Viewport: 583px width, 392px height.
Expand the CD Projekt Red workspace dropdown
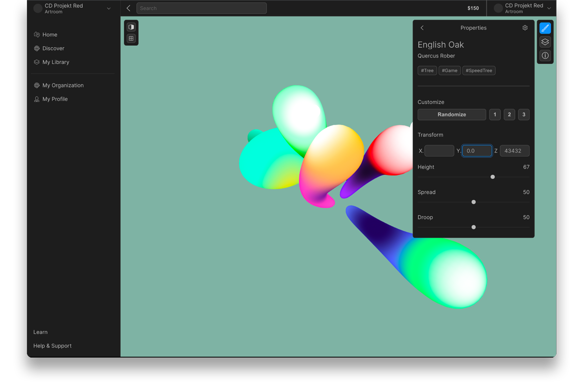tap(108, 8)
